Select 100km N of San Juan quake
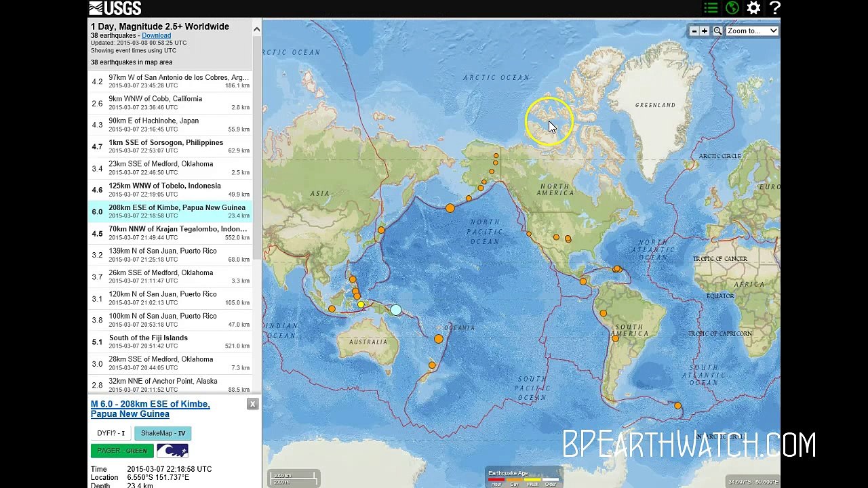868x488 pixels. click(170, 320)
